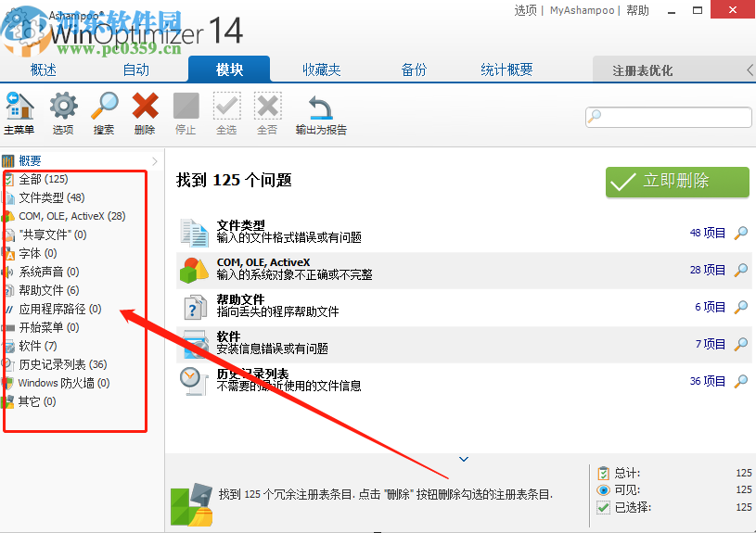This screenshot has width=756, height=533.
Task: Select 其它 (0) in sidebar
Action: coord(37,402)
